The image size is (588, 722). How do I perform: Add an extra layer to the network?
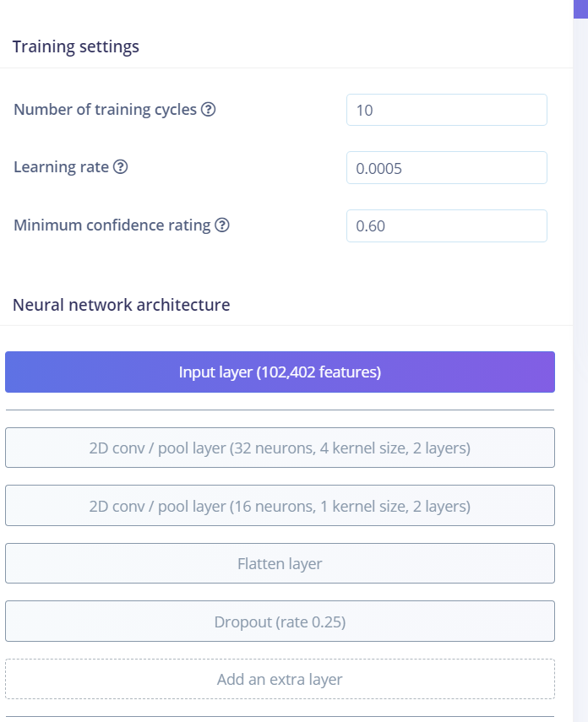tap(280, 679)
